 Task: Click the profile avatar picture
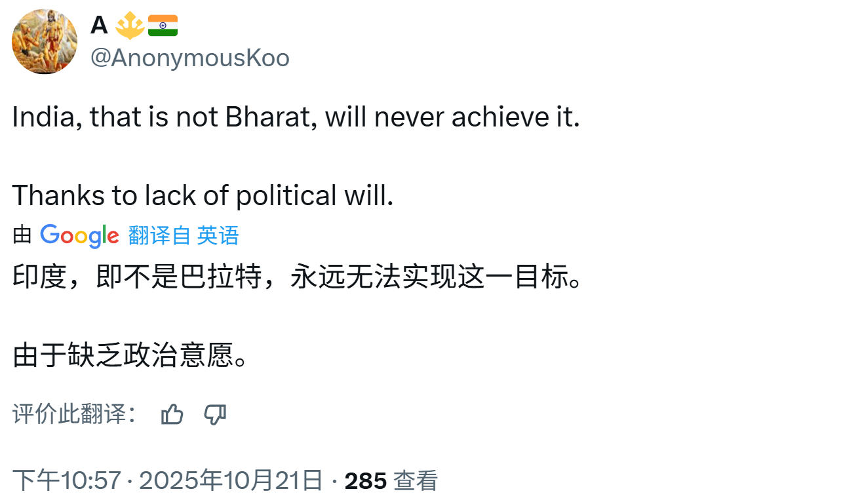45,42
